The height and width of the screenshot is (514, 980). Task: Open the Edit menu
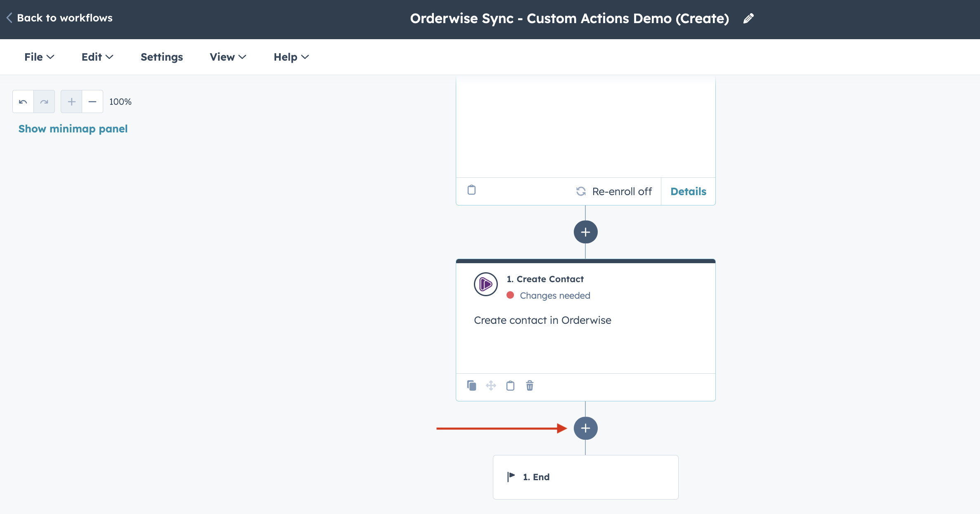click(x=97, y=57)
